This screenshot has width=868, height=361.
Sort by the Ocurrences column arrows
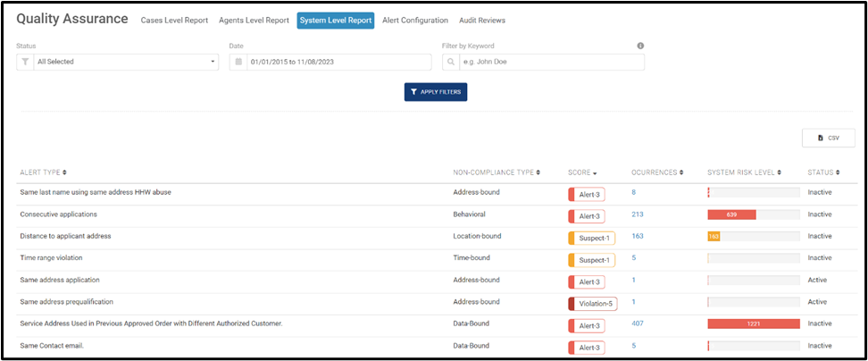[680, 172]
